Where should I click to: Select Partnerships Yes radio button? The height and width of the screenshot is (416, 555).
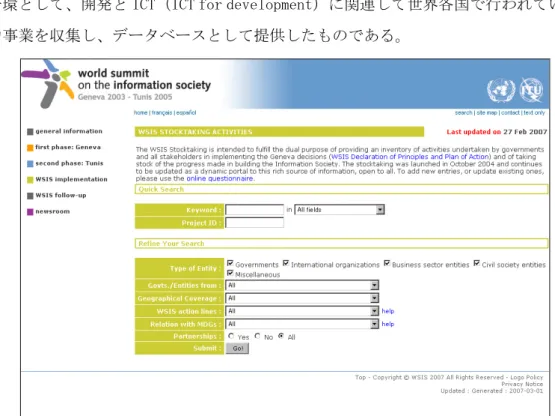(231, 336)
